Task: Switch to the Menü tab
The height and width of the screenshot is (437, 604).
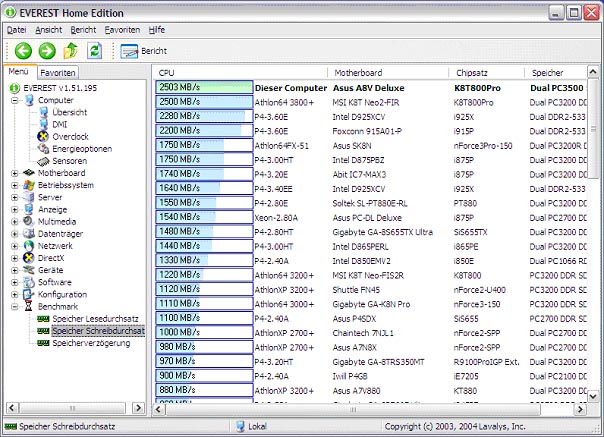Action: point(18,72)
